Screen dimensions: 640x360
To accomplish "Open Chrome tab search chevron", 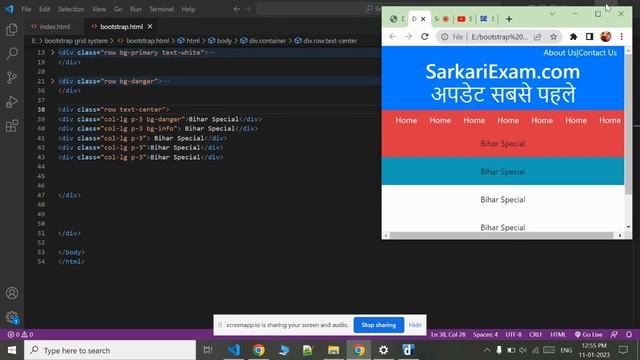I will click(552, 14).
